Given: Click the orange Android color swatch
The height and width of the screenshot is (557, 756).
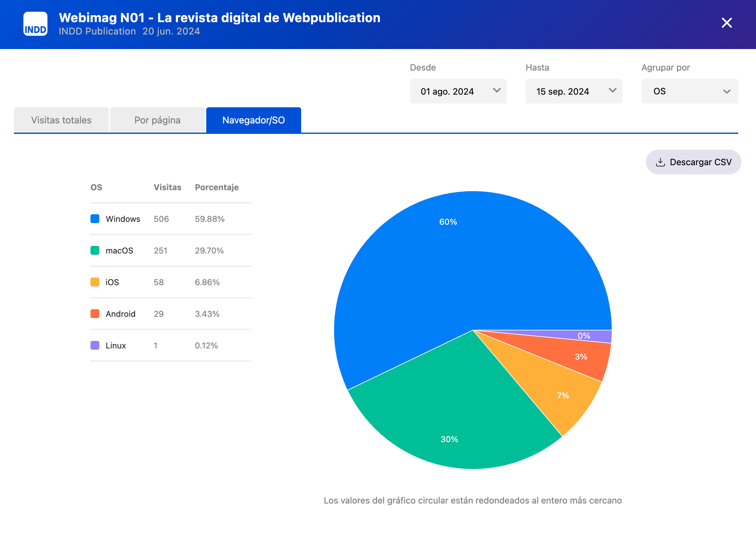Looking at the screenshot, I should (x=95, y=314).
